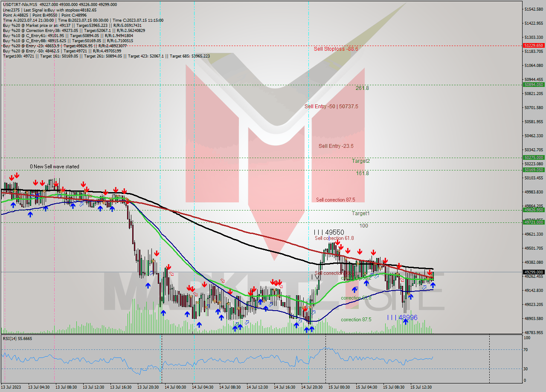Select the 'Target2' label
Screen dimensions: 546x392
[x=361, y=161]
